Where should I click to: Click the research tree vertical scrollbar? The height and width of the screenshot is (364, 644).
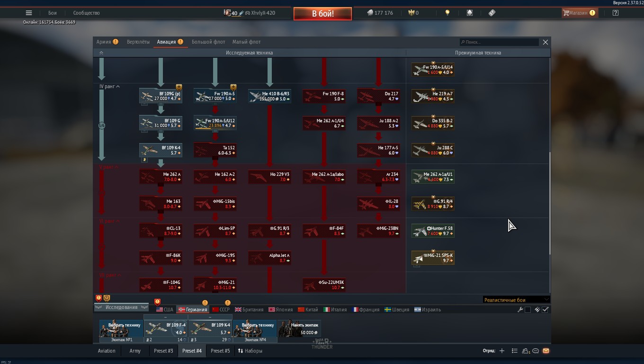(549, 204)
